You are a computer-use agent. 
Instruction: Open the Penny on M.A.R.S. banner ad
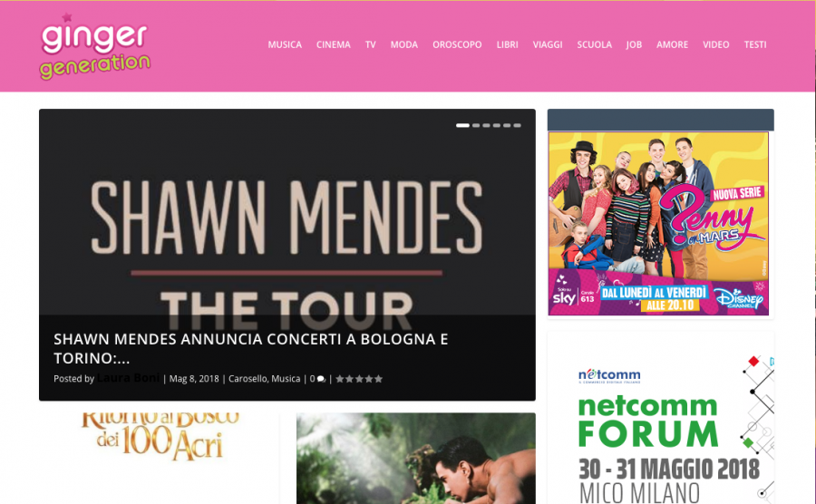point(658,223)
